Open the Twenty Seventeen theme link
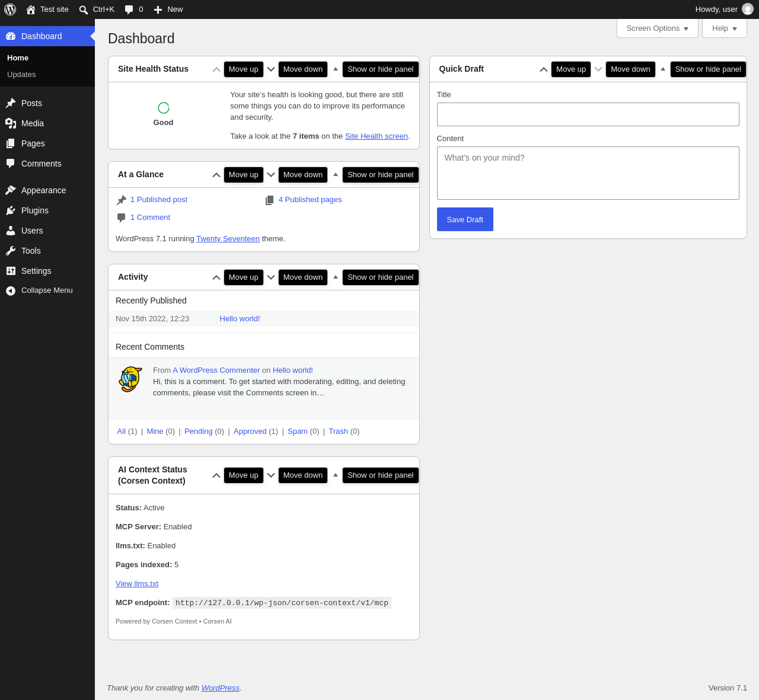759x700 pixels. [228, 239]
